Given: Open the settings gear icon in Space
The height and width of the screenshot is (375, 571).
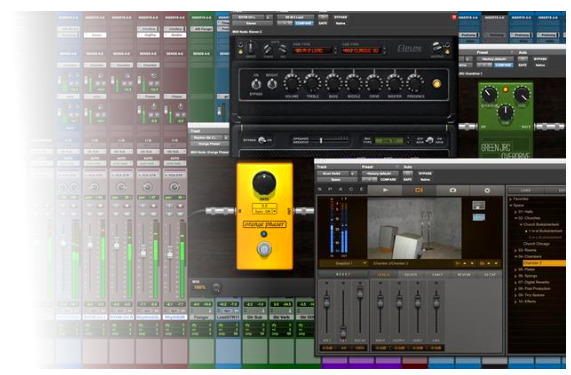Looking at the screenshot, I should [x=487, y=190].
